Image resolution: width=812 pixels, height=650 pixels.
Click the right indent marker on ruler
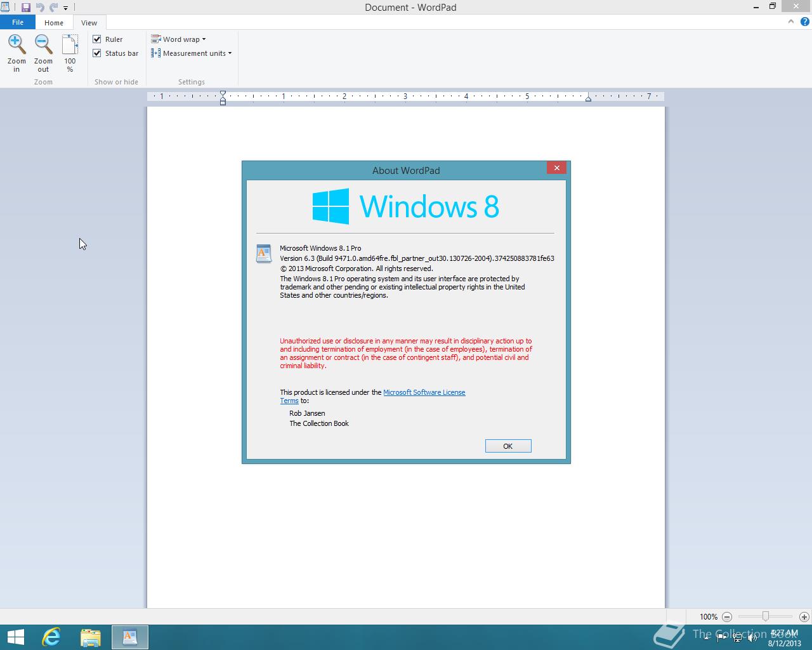tap(588, 98)
